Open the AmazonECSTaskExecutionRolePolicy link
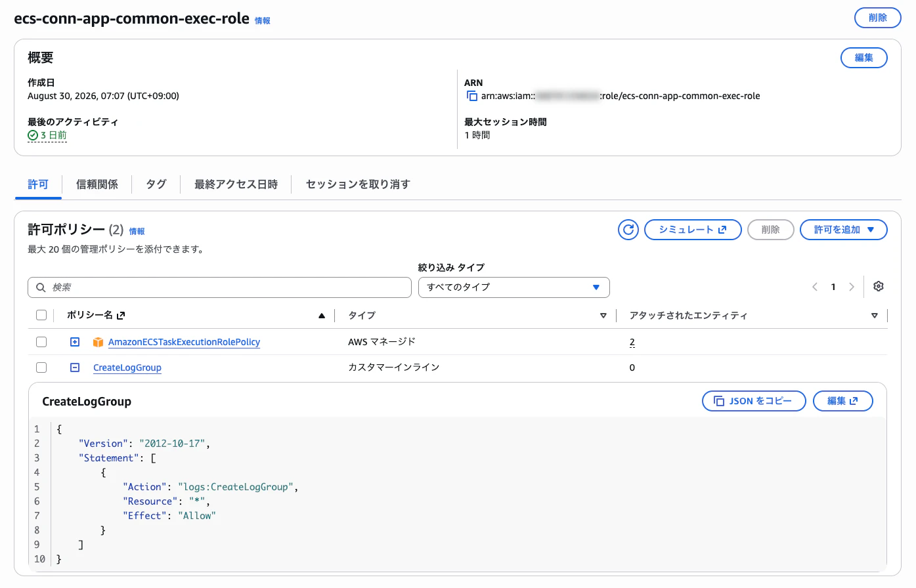The height and width of the screenshot is (588, 916). [x=184, y=342]
